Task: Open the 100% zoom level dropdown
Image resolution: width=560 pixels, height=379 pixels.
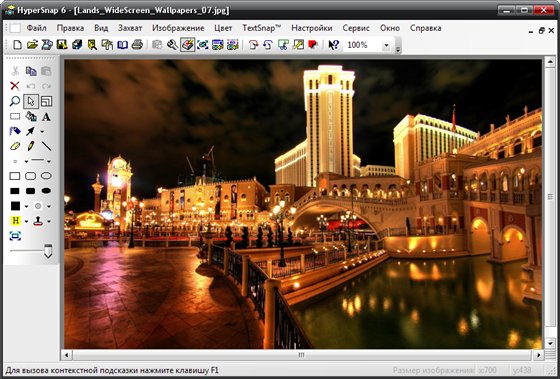Action: click(x=386, y=45)
